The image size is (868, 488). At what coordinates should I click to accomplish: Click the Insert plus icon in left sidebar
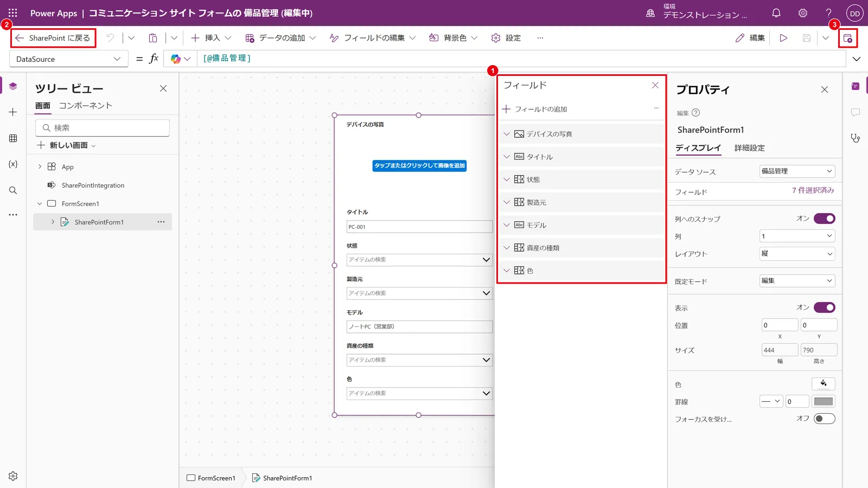point(13,112)
